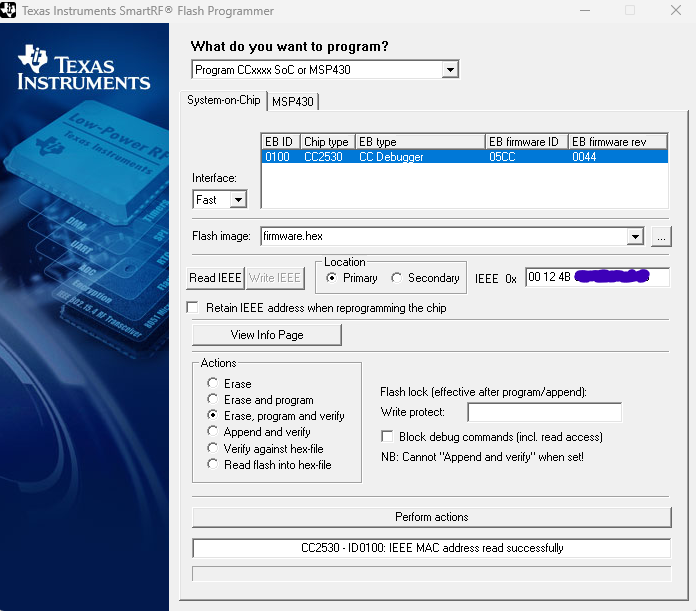Expand the Flash image path dropdown
This screenshot has width=696, height=611.
tap(635, 237)
